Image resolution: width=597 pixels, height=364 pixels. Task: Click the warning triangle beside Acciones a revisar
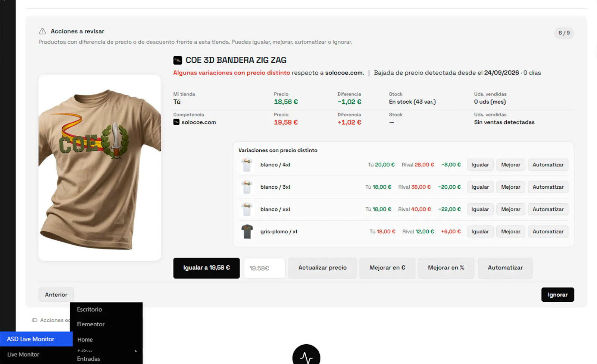pos(43,31)
